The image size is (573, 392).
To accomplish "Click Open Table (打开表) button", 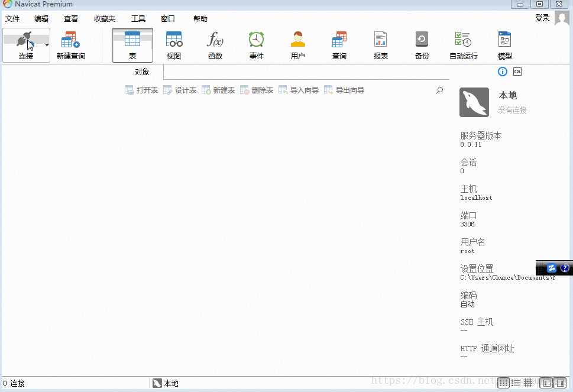I will pos(141,90).
